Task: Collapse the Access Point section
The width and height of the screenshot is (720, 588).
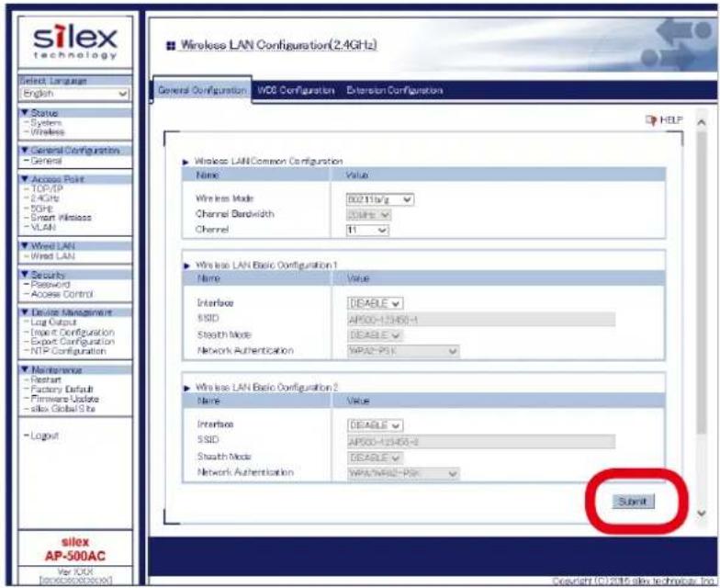Action: (x=75, y=179)
